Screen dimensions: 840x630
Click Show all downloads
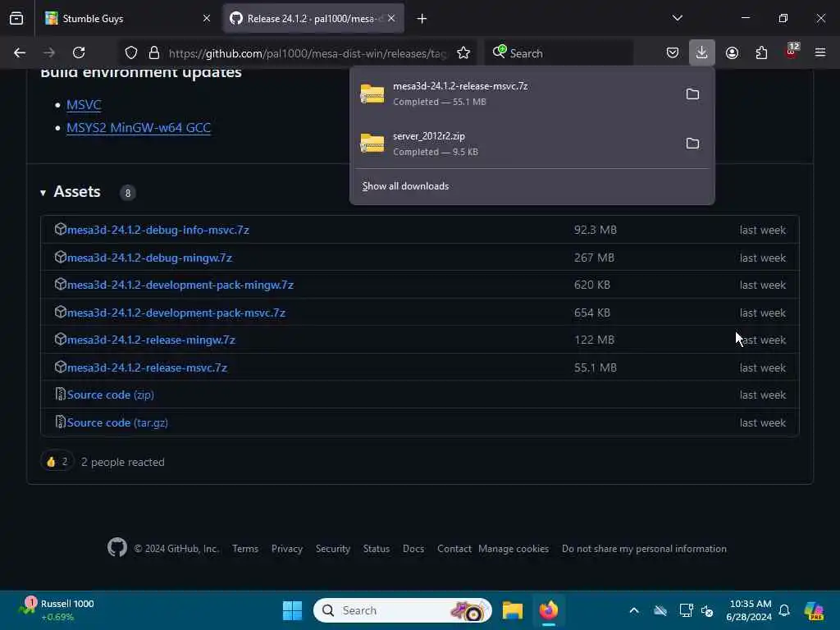[x=405, y=186]
